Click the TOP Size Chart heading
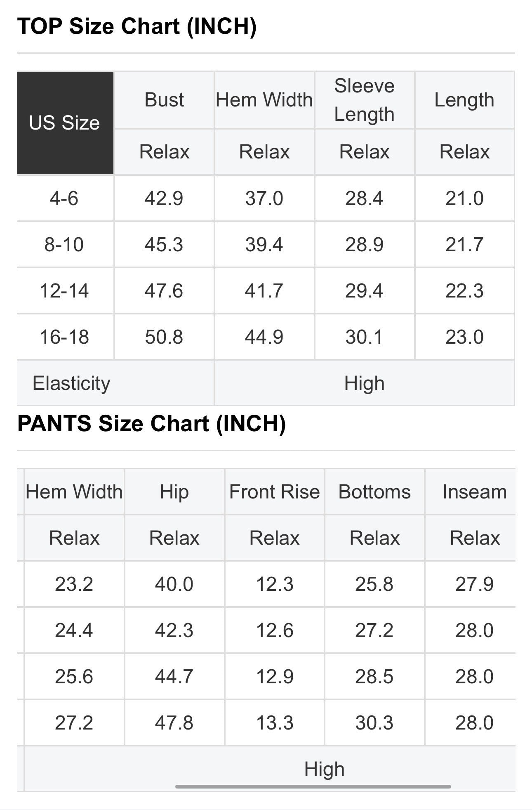The width and height of the screenshot is (532, 810). coord(137,26)
